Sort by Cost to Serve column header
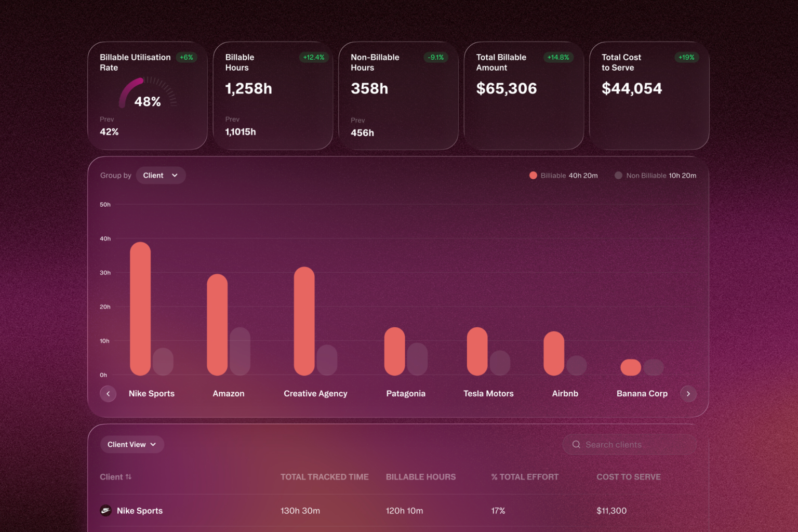798x532 pixels. click(x=629, y=477)
